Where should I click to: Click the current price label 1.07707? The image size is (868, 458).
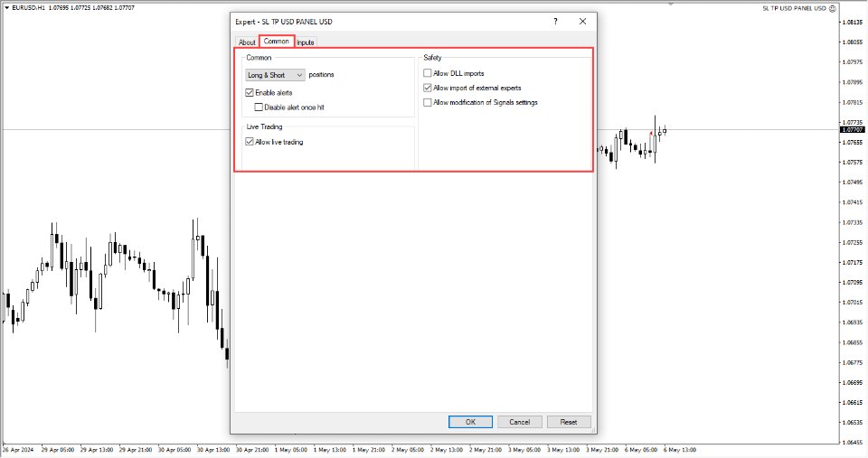pyautogui.click(x=852, y=129)
